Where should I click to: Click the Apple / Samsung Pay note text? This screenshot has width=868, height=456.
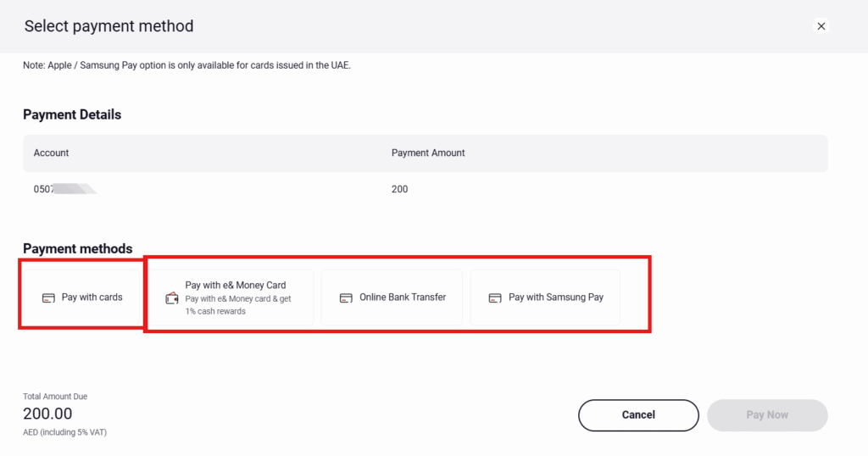(x=186, y=65)
